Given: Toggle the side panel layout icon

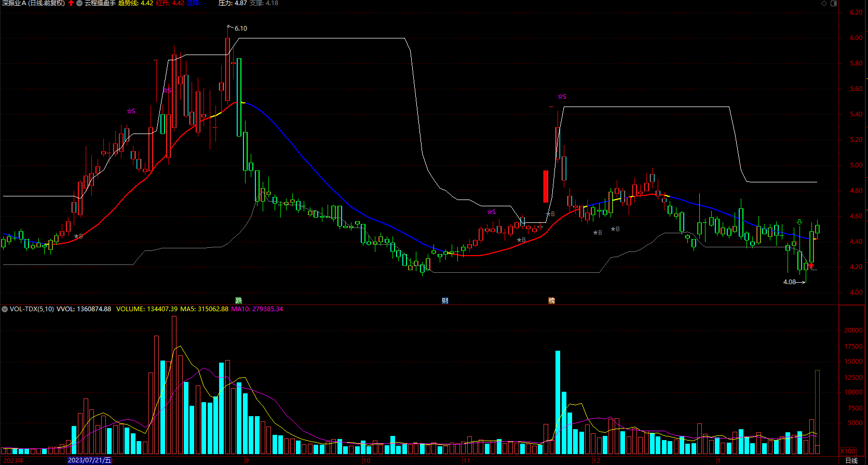Looking at the screenshot, I should 834,3.
